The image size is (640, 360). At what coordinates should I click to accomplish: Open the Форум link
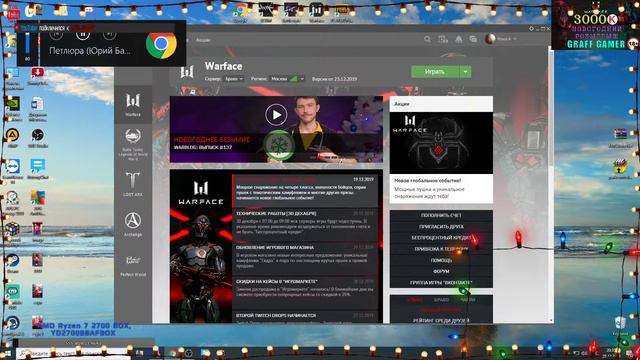click(x=441, y=271)
